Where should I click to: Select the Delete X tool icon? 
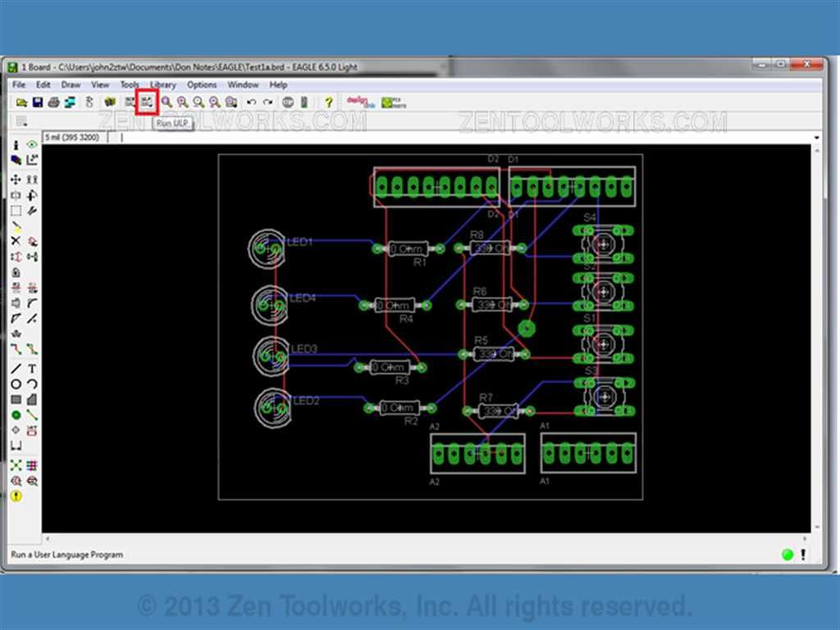click(16, 241)
